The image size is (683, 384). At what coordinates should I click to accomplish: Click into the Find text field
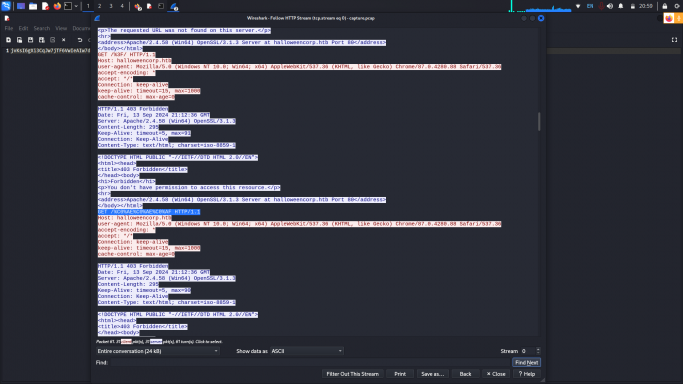click(310, 362)
